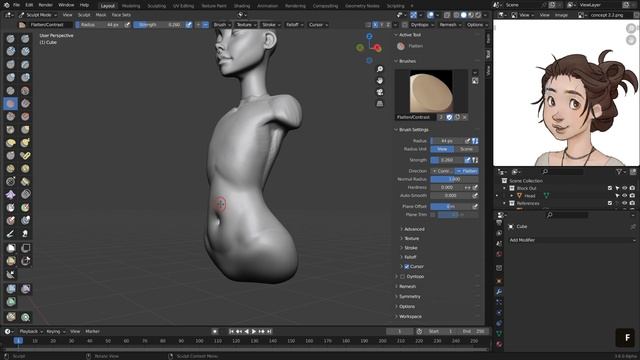Open the Remesh dropdown in the header
The height and width of the screenshot is (360, 640).
450,25
